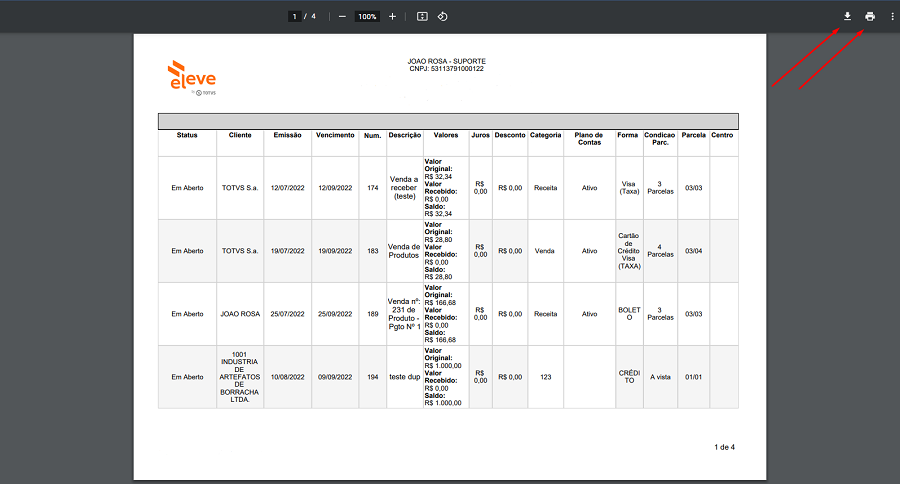The height and width of the screenshot is (484, 900).
Task: Select the "teste dup" description
Action: (x=405, y=377)
